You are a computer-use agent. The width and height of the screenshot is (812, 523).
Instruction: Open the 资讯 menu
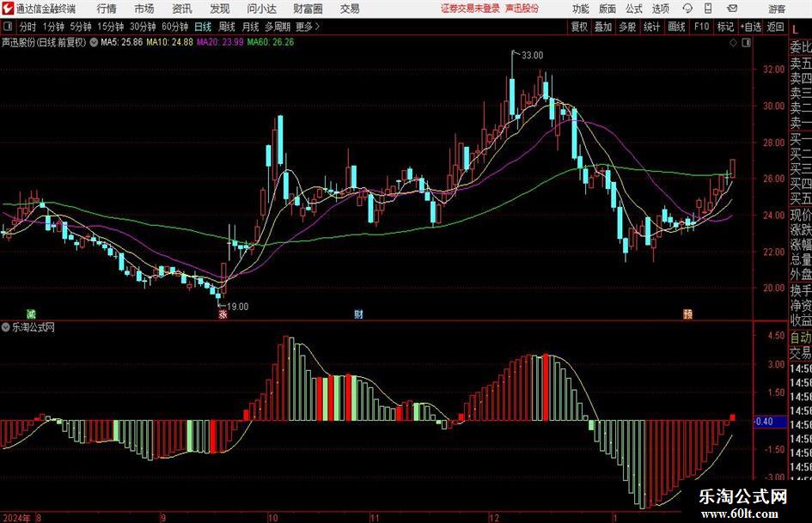182,9
